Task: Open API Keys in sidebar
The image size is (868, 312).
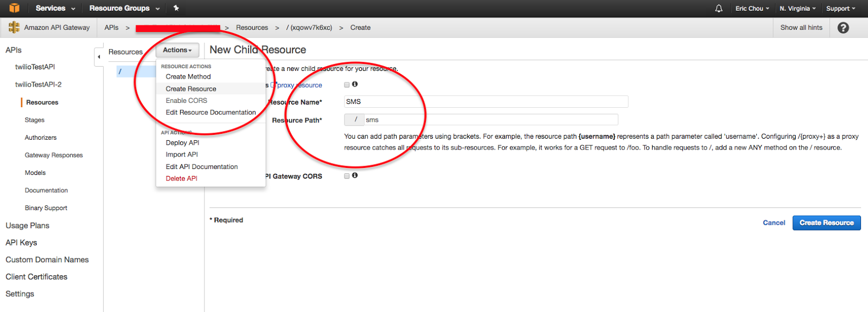Action: [21, 243]
